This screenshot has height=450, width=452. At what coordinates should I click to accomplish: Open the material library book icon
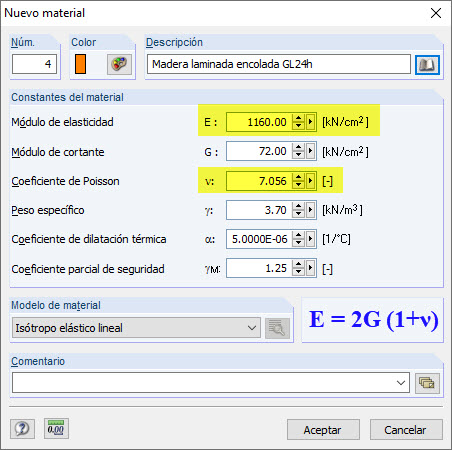click(427, 65)
